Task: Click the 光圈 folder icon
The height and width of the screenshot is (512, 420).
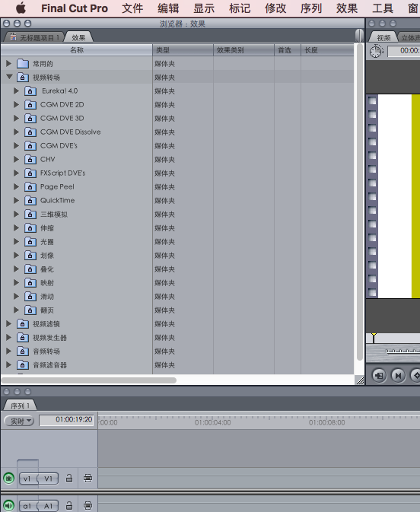Action: 30,242
